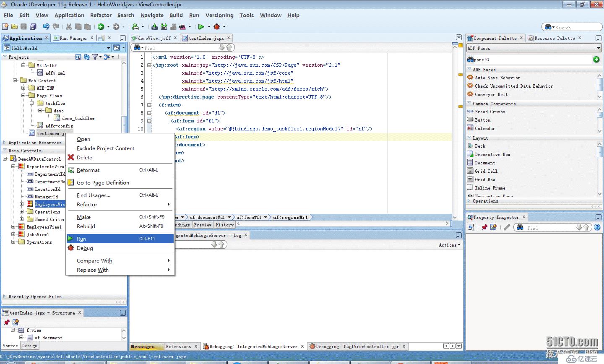
Task: Click the Undo arrow icon
Action: point(46,27)
